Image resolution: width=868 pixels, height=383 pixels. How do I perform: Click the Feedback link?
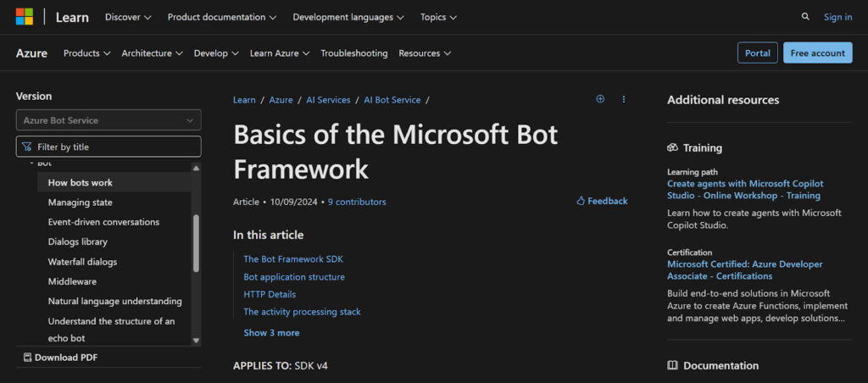602,201
